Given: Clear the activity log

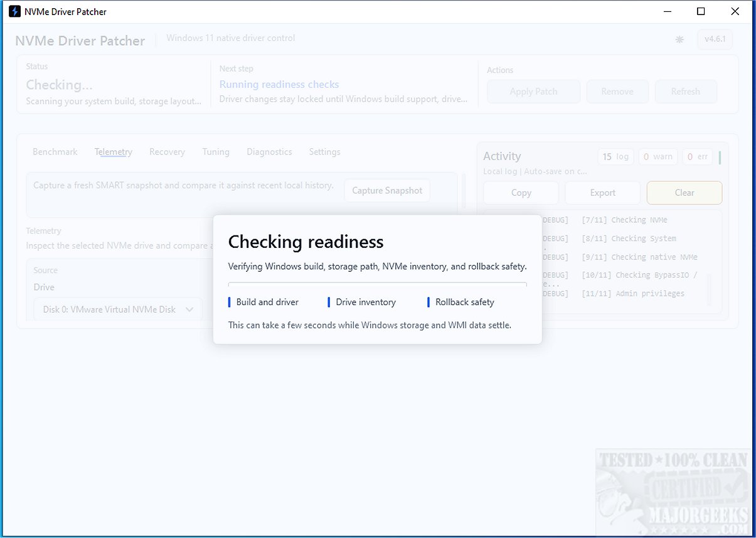Looking at the screenshot, I should pyautogui.click(x=684, y=193).
